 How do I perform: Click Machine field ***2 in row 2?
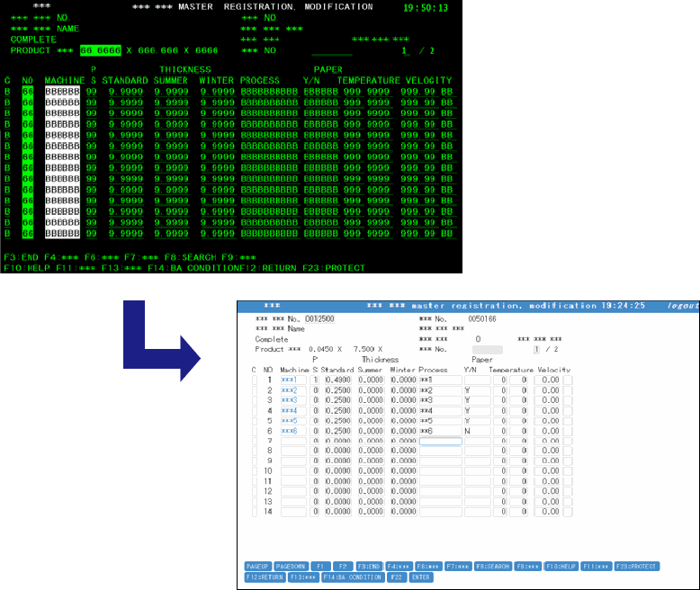pyautogui.click(x=293, y=390)
